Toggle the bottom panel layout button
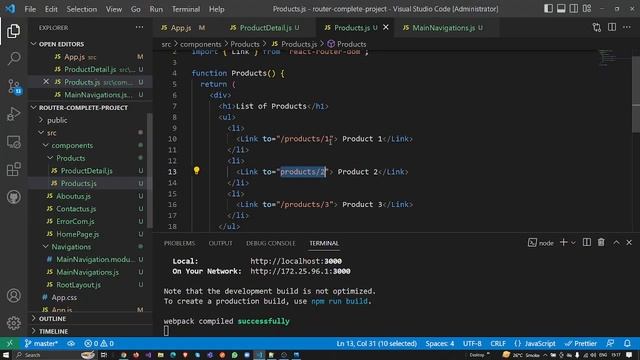This screenshot has width=640, height=360. pyautogui.click(x=561, y=9)
